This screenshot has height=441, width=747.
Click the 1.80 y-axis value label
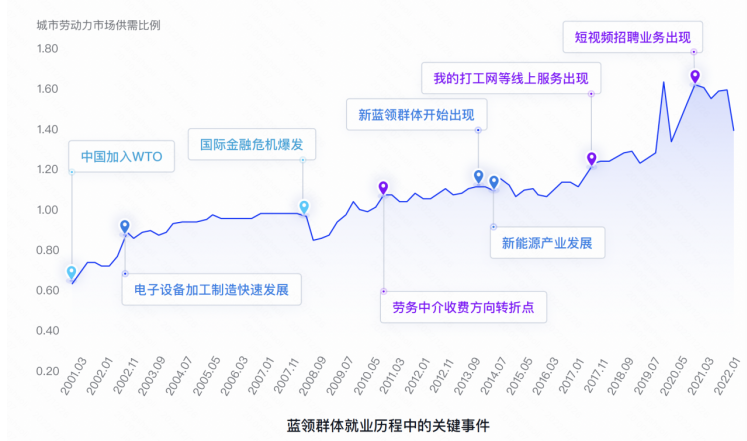pos(47,49)
